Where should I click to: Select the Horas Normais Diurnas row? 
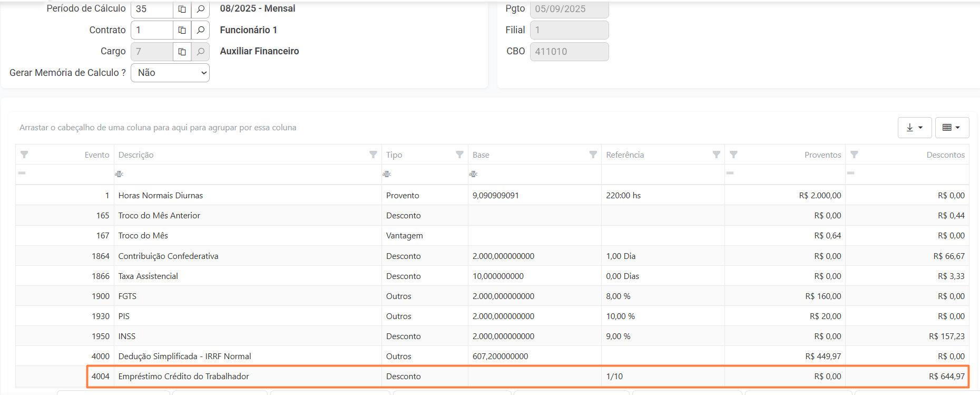(x=492, y=195)
